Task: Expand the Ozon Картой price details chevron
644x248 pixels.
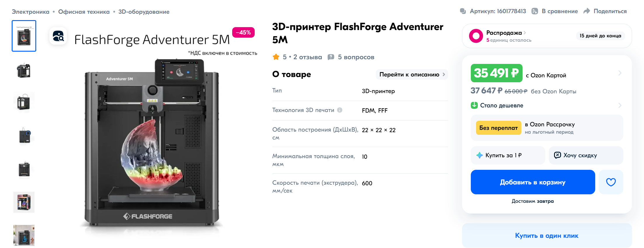Action: tap(620, 73)
